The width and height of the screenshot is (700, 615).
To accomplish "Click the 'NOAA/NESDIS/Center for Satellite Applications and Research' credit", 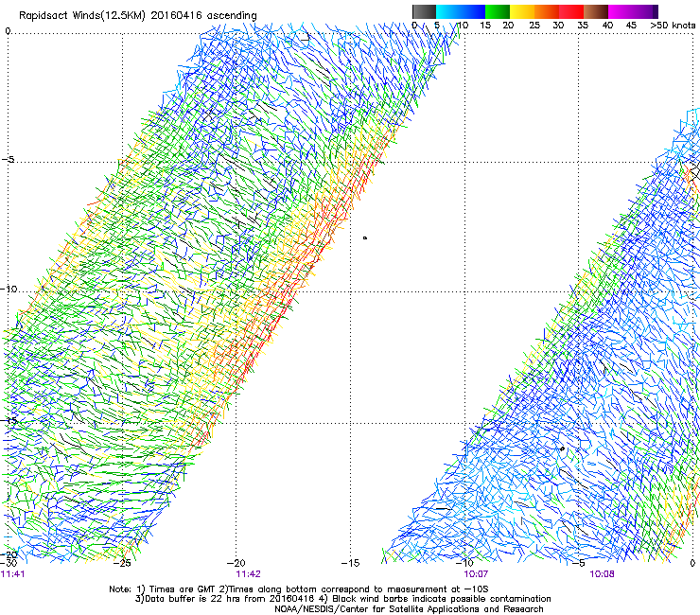I will pyautogui.click(x=409, y=609).
